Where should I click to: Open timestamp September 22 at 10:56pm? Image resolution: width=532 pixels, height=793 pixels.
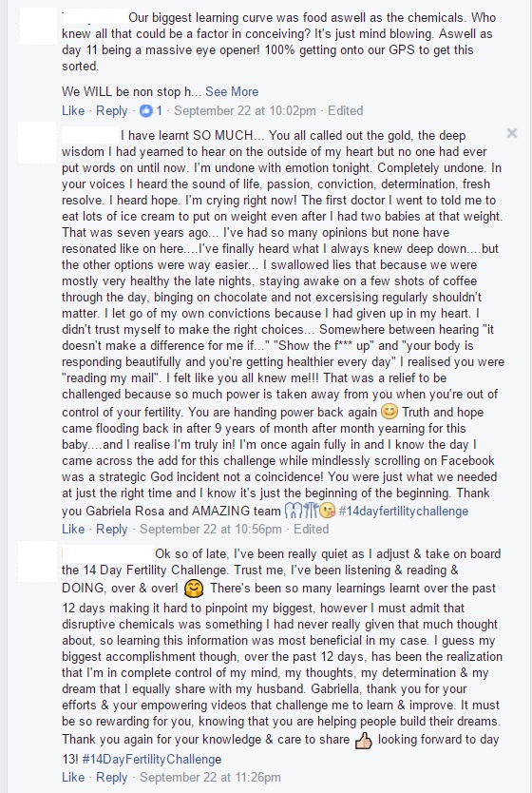click(210, 529)
